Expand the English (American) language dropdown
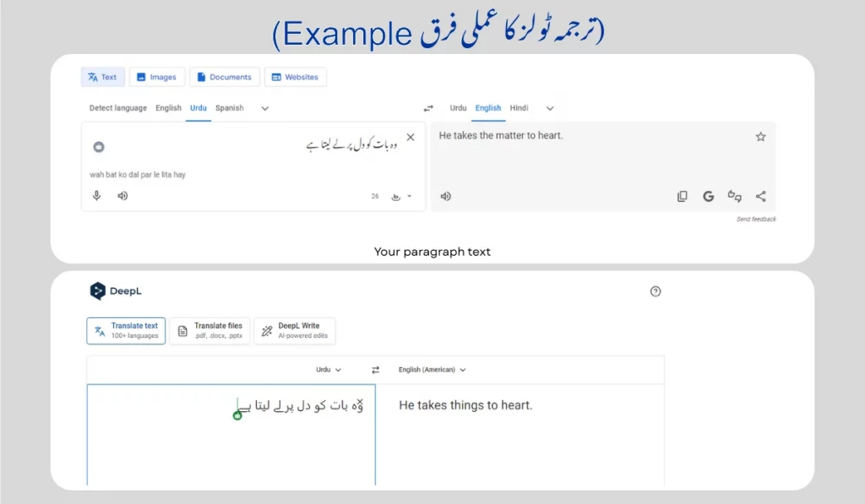865x504 pixels. click(x=432, y=370)
